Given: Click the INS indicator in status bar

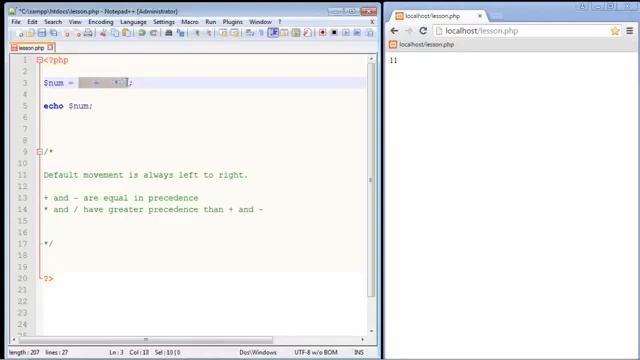Looking at the screenshot, I should (359, 352).
